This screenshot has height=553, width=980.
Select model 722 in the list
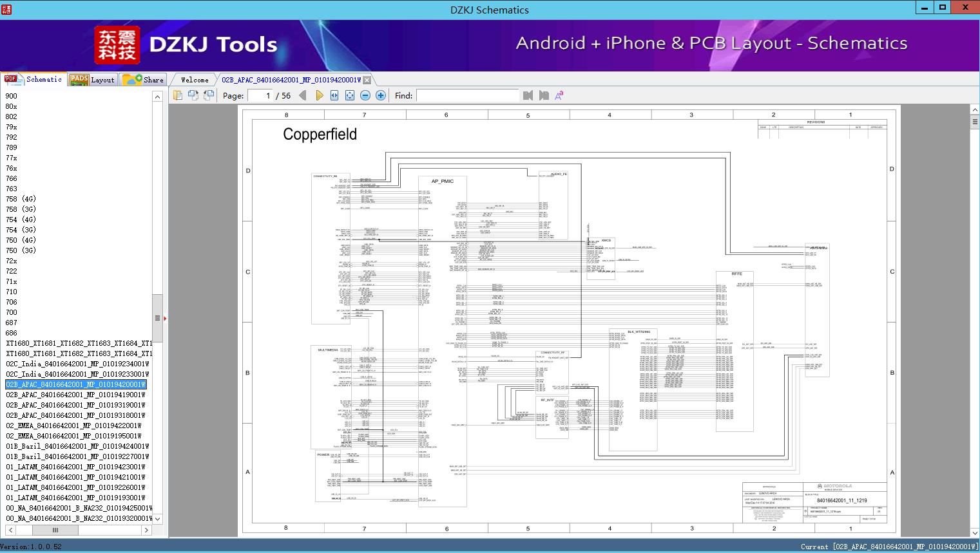(x=12, y=271)
